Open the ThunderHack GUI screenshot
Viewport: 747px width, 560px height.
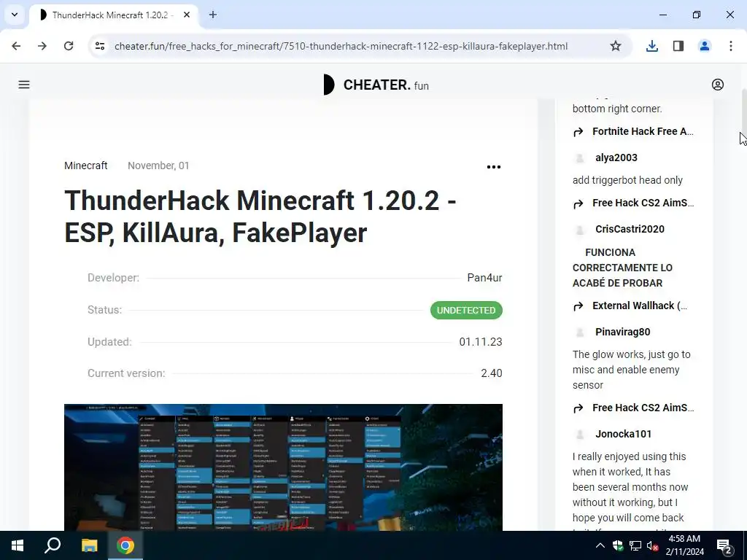(283, 467)
